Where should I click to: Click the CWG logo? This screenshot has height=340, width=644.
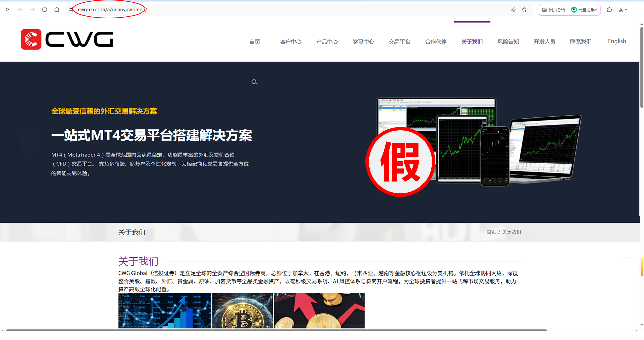coord(67,39)
